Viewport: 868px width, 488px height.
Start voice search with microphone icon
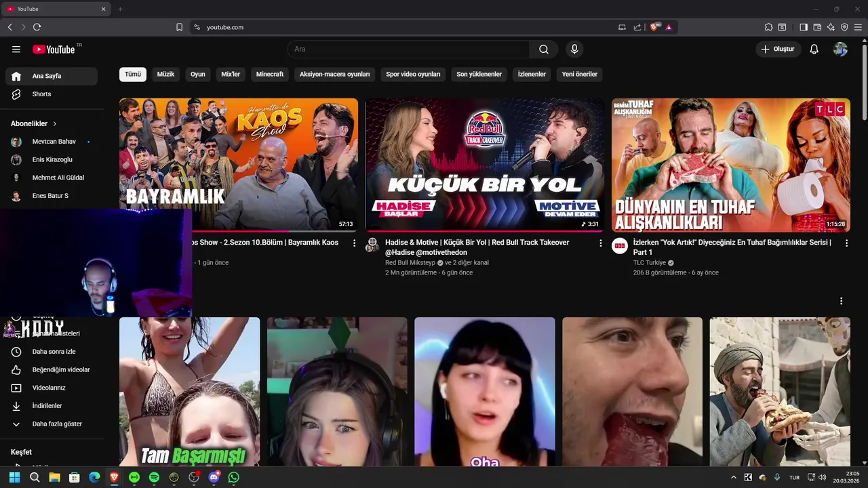coord(574,49)
